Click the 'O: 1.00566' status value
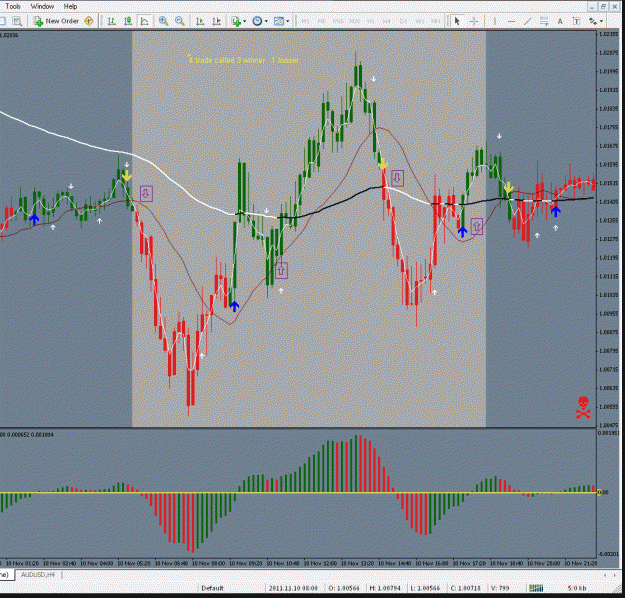 [x=344, y=588]
